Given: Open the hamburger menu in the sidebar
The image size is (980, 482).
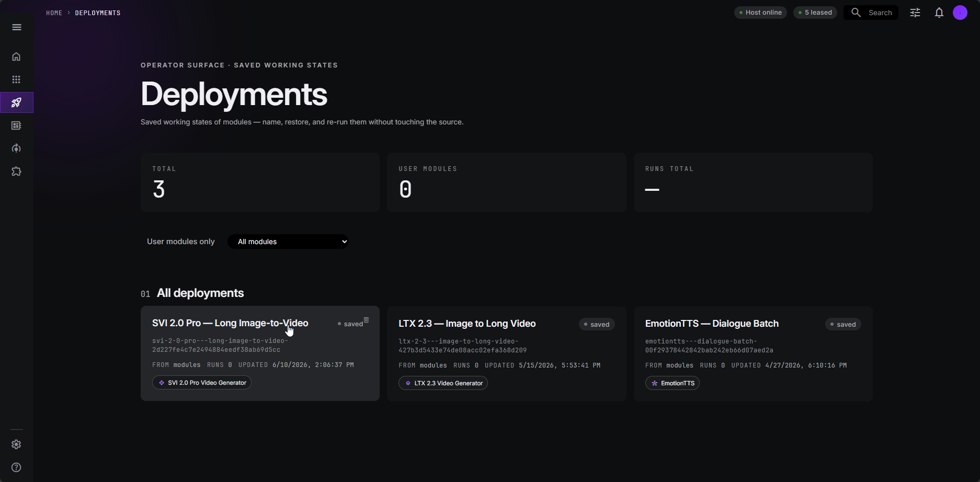Looking at the screenshot, I should coord(17,27).
